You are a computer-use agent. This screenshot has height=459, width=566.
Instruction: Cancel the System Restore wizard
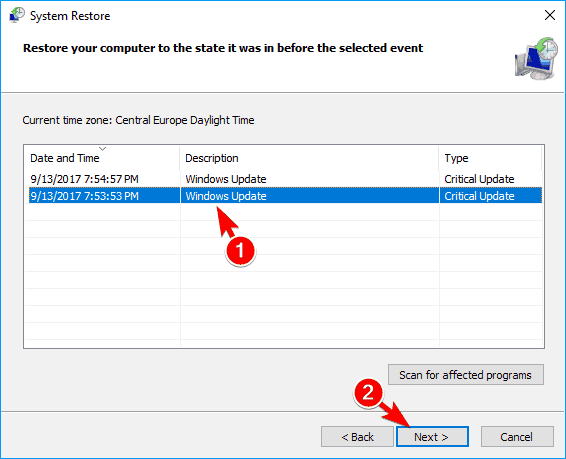[517, 437]
